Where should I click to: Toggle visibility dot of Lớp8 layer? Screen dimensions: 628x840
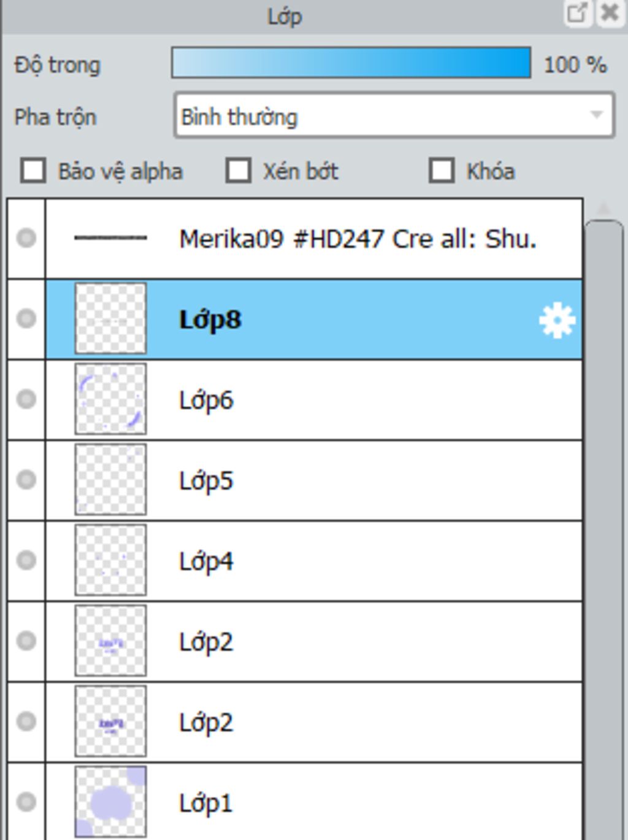point(26,318)
